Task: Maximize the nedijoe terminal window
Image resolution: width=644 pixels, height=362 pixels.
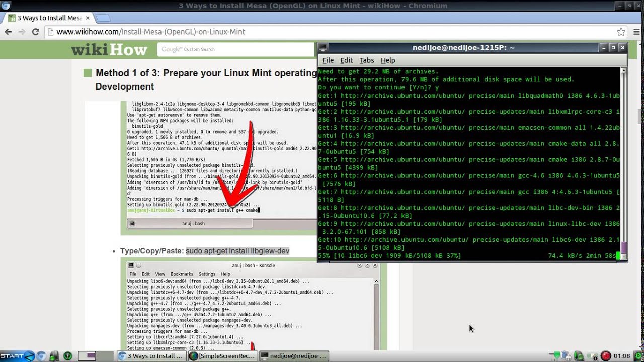Action: pos(613,48)
